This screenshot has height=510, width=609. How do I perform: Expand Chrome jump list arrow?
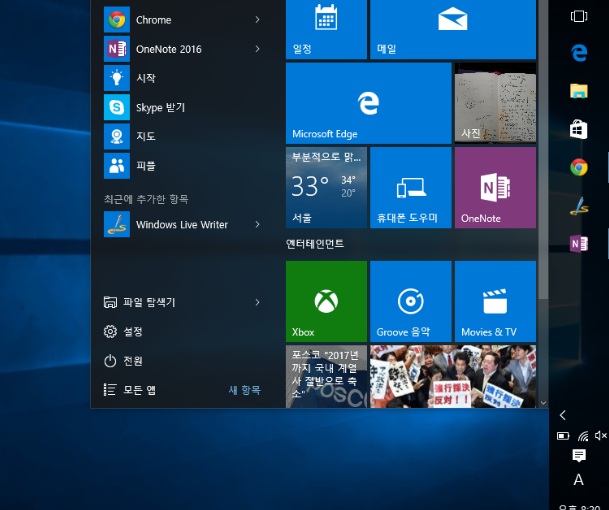tap(257, 19)
